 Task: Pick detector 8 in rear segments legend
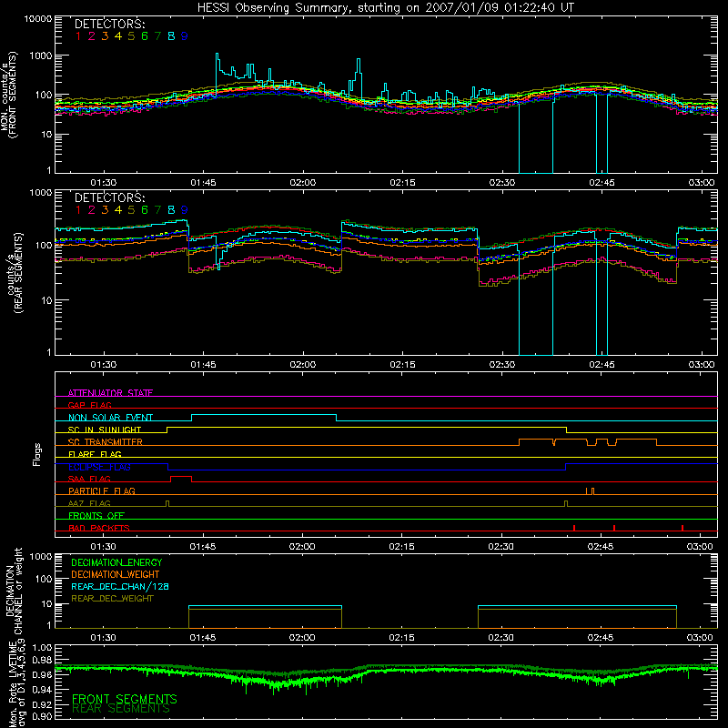[x=171, y=210]
